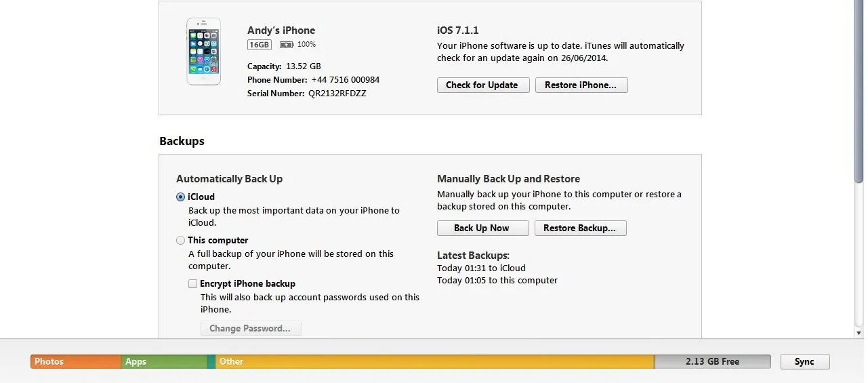Open the Restore Backup... dialog

pos(579,228)
